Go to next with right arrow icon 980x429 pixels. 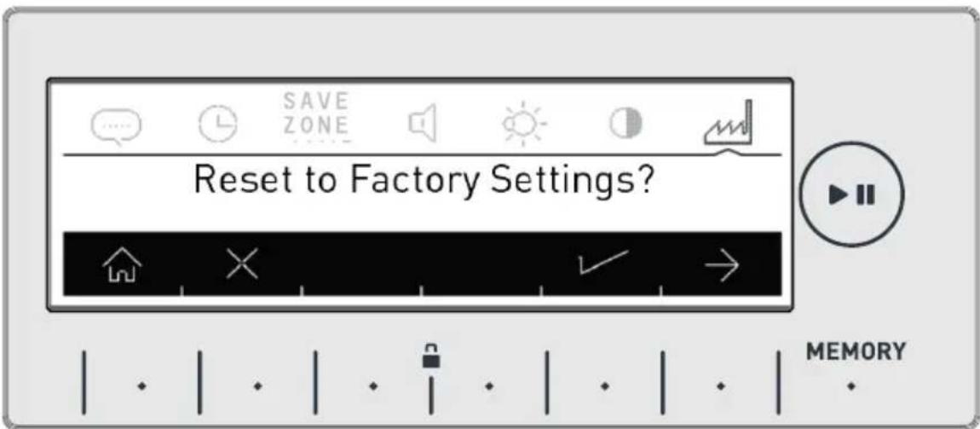coord(722,265)
